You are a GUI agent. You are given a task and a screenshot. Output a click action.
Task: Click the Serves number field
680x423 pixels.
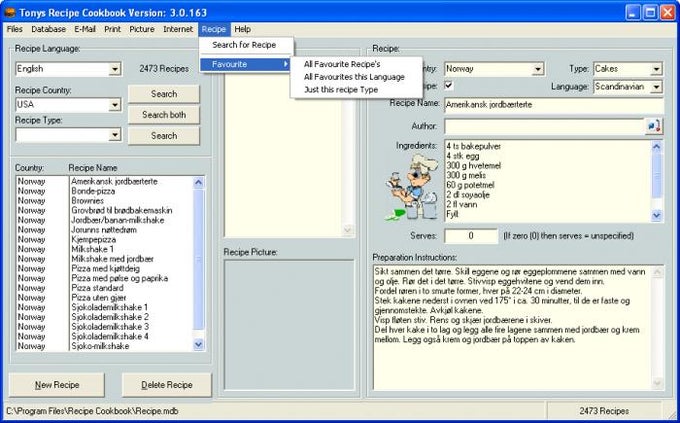click(471, 236)
